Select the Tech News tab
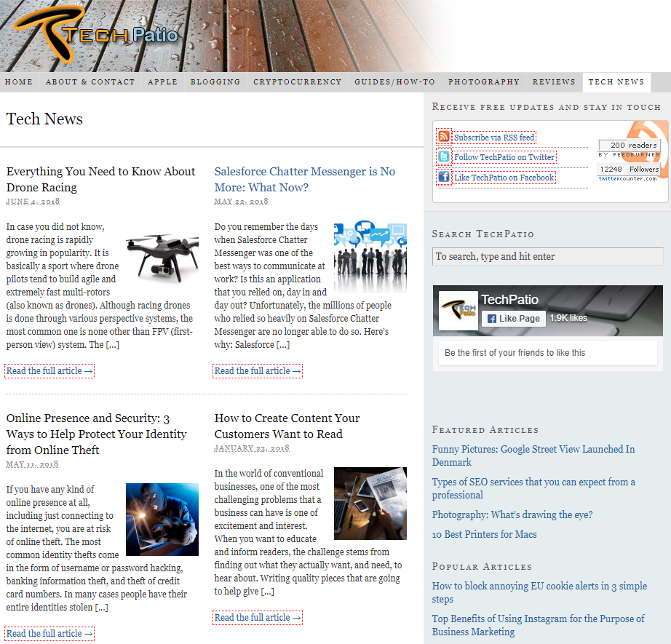671x644 pixels. [x=616, y=82]
